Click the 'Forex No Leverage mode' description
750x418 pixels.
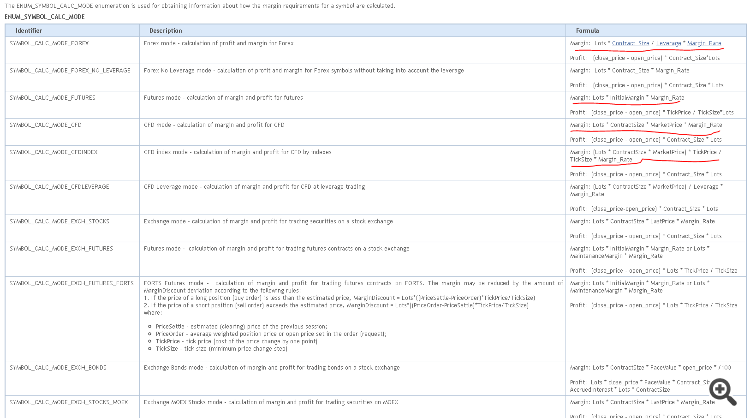[x=304, y=70]
